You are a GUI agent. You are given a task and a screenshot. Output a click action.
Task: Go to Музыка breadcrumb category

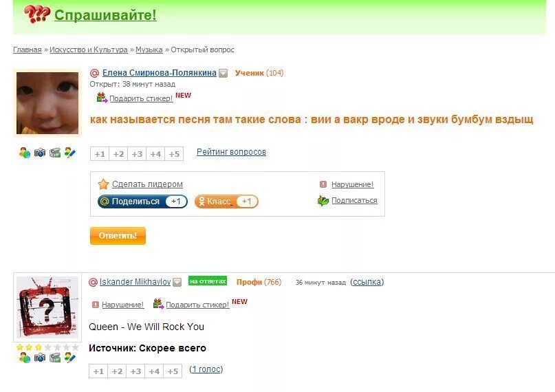149,50
